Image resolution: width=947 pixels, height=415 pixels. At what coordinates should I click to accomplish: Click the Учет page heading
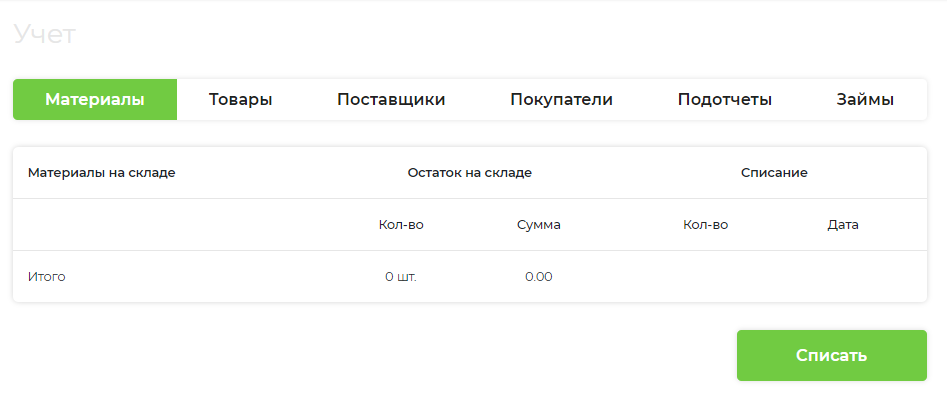(x=45, y=34)
